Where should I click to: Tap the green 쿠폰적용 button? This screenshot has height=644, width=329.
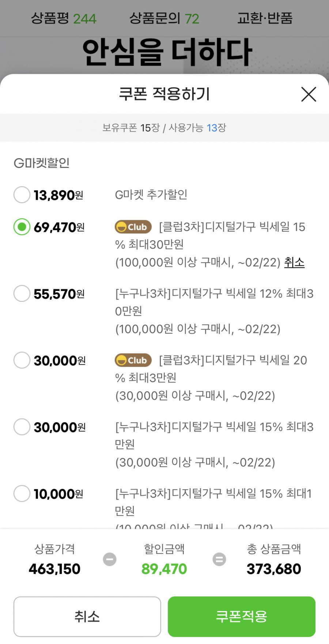pyautogui.click(x=242, y=617)
